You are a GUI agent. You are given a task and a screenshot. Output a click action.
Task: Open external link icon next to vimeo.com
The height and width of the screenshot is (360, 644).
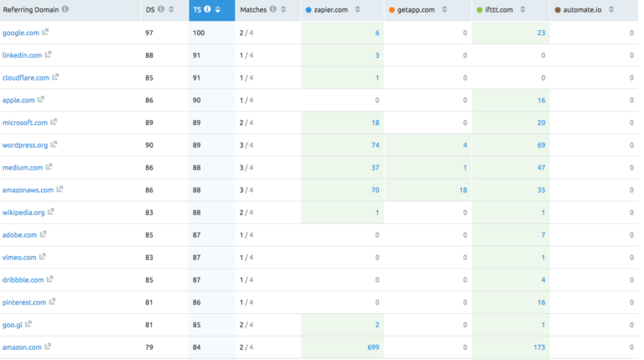pyautogui.click(x=42, y=257)
